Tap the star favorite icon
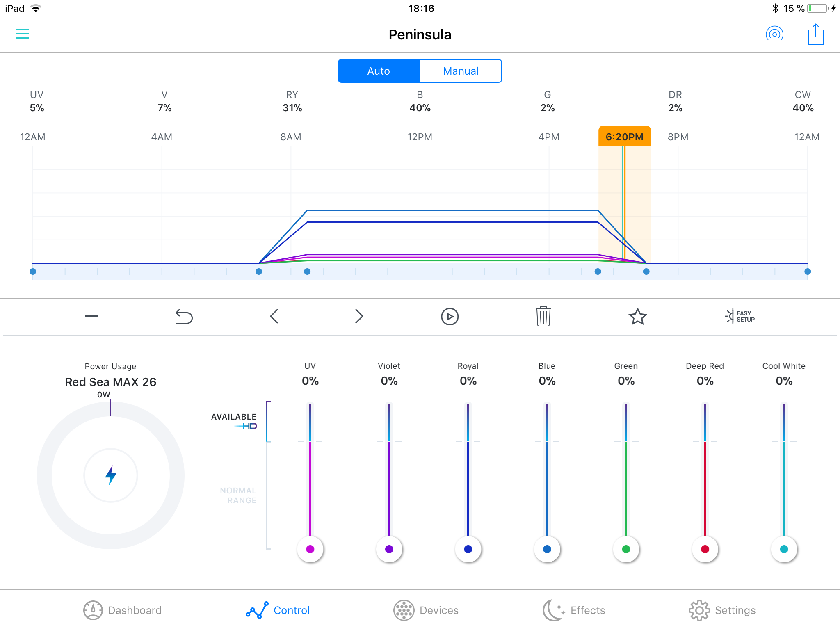The width and height of the screenshot is (840, 630). pyautogui.click(x=637, y=316)
